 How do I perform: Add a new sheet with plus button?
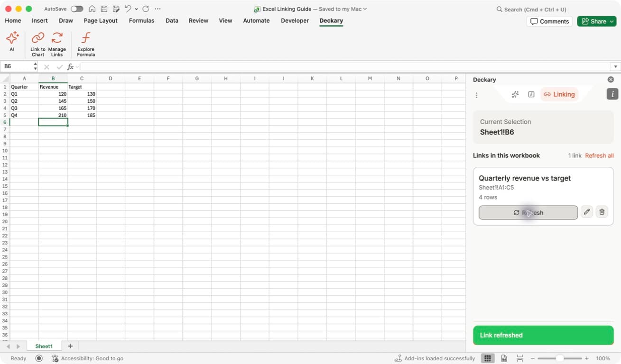click(x=70, y=346)
